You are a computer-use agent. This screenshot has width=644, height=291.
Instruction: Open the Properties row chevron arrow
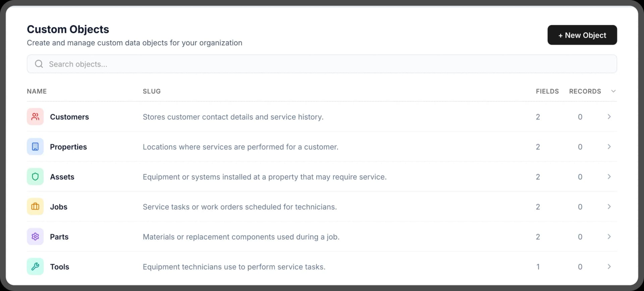pos(609,147)
